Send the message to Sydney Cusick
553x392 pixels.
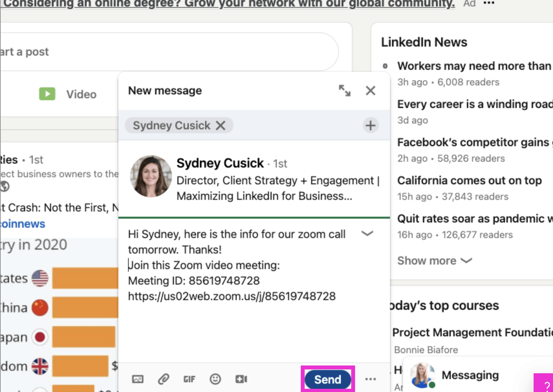tap(328, 379)
